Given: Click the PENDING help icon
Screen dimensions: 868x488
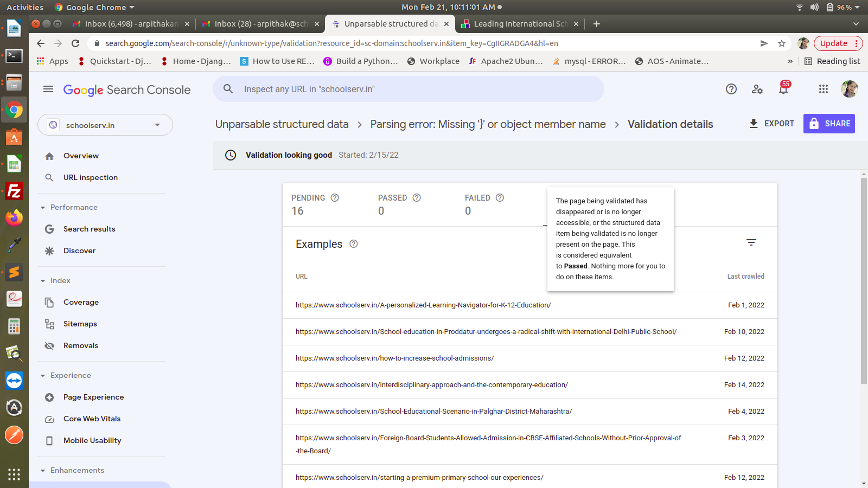Looking at the screenshot, I should (335, 198).
